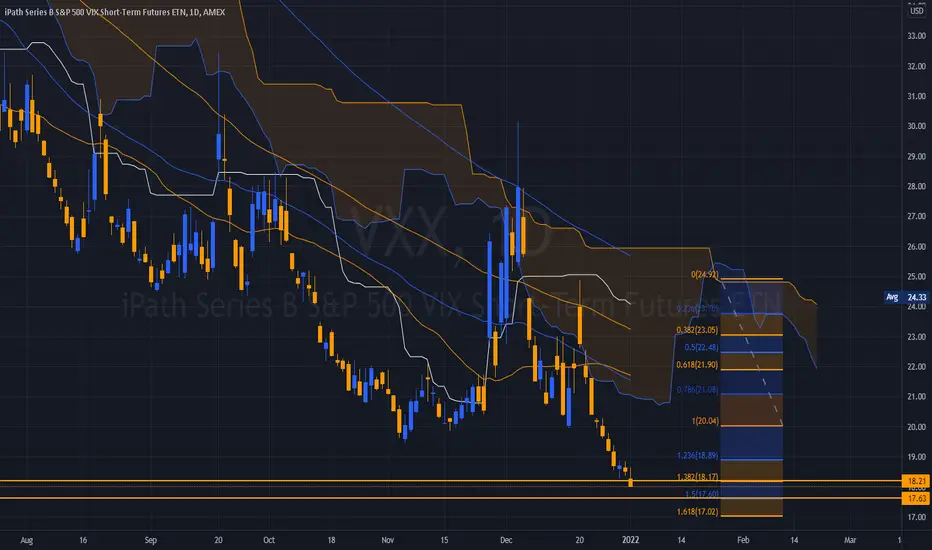
Task: Select the 1(20.04) Fibonacci level label
Action: 705,421
